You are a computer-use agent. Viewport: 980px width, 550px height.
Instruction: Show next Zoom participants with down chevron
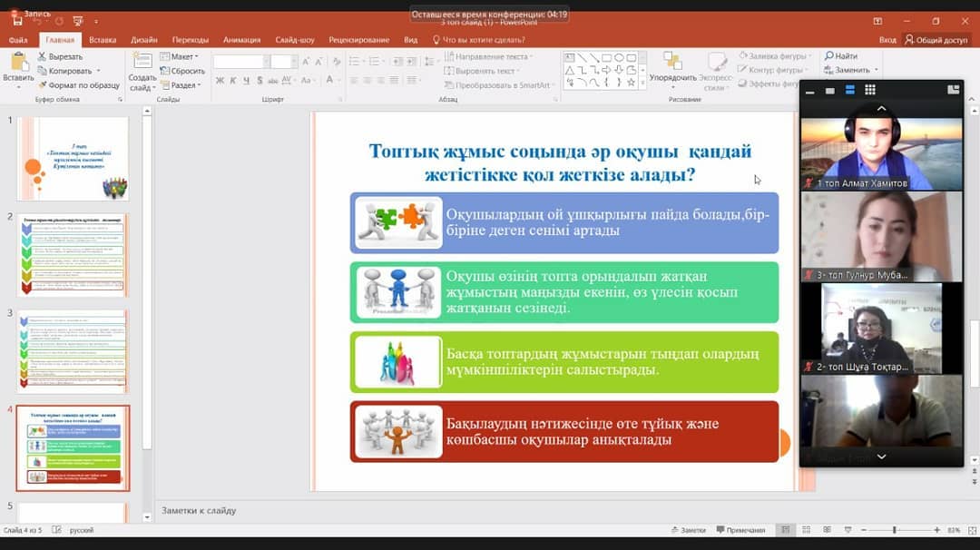[x=881, y=457]
